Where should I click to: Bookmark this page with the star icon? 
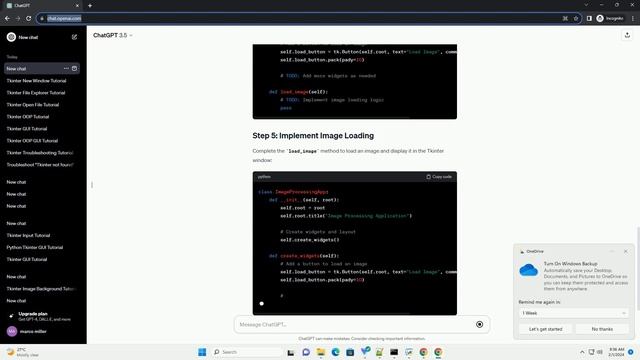(x=576, y=18)
